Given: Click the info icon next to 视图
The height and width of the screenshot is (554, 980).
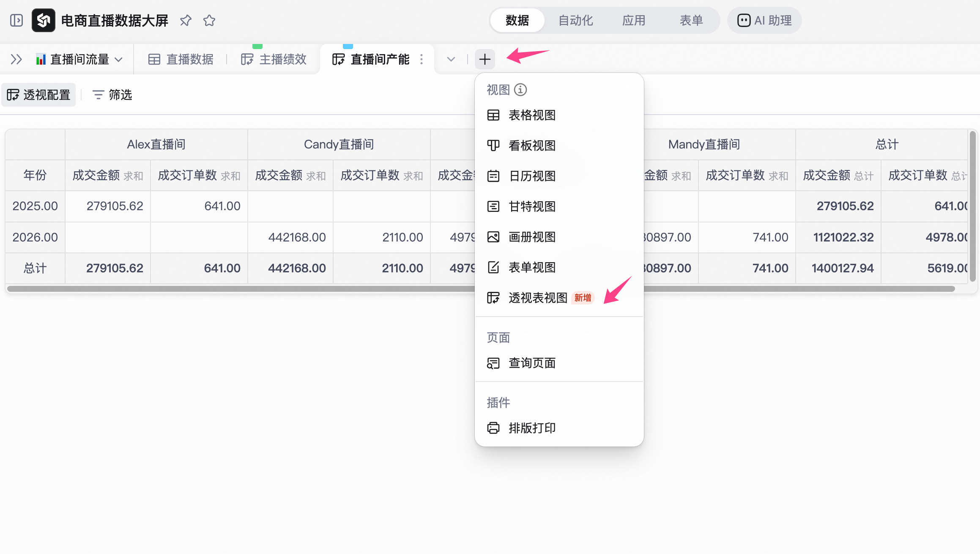Looking at the screenshot, I should [520, 90].
